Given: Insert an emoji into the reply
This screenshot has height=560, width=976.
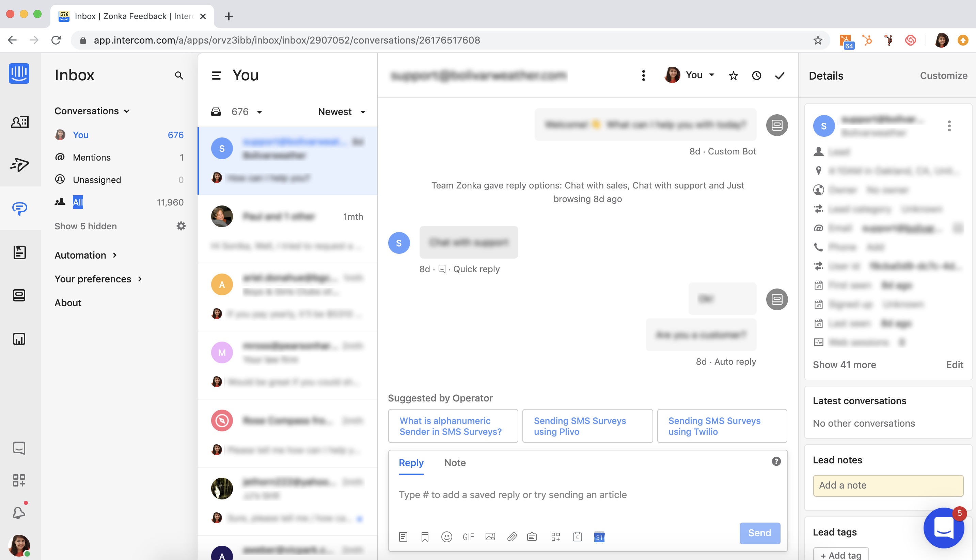Looking at the screenshot, I should click(446, 537).
